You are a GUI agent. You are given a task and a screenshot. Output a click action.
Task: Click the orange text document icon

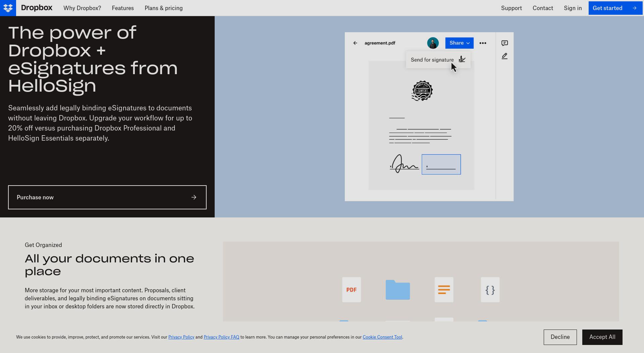444,290
